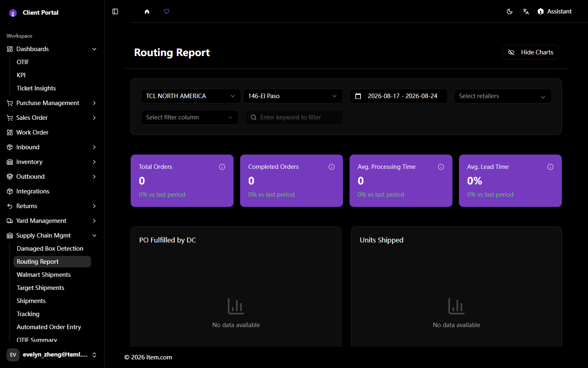The width and height of the screenshot is (588, 368).
Task: Open 146-El Paso facility dropdown
Action: (293, 96)
